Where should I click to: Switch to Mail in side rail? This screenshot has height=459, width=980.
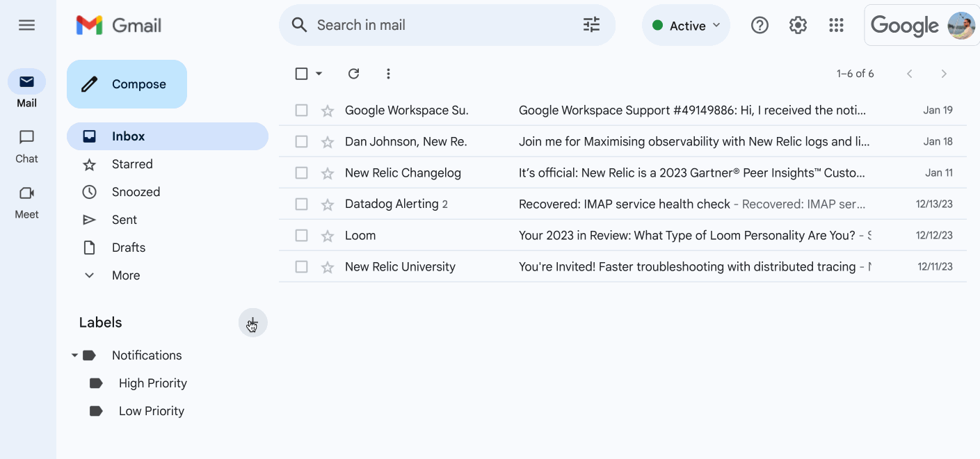pos(26,89)
